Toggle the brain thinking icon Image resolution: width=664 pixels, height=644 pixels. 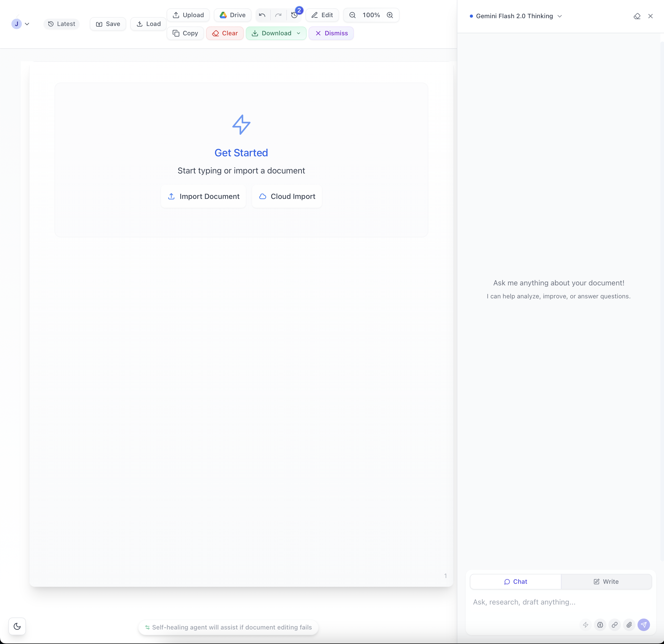600,625
